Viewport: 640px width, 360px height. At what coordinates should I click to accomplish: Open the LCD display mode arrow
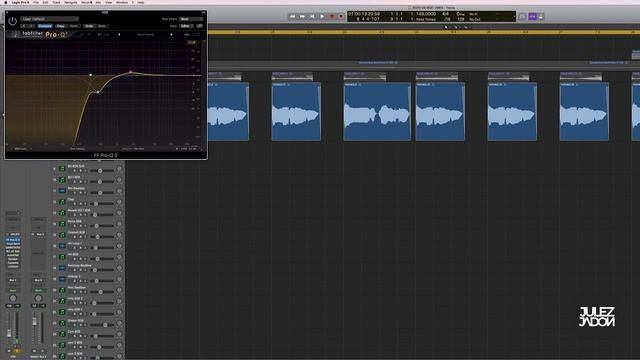click(514, 17)
